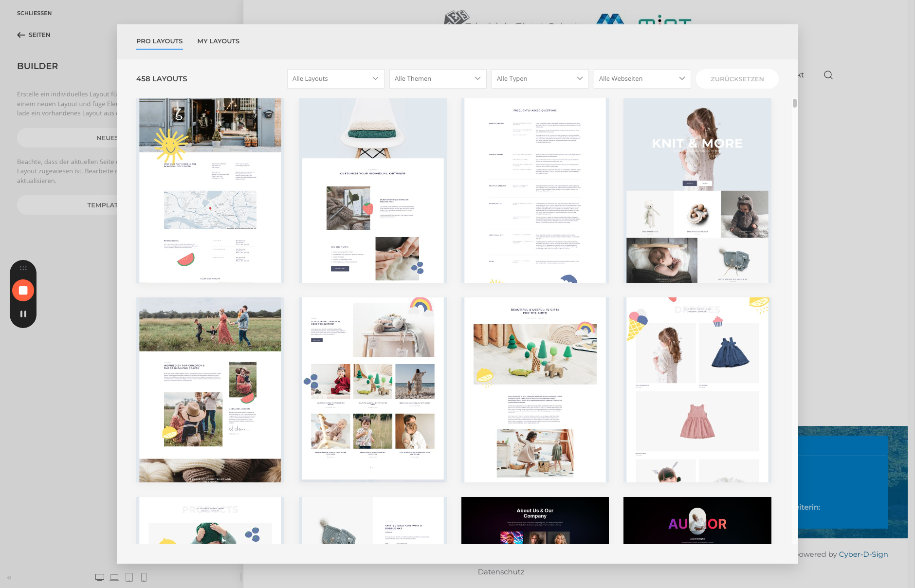Select the About Us & Our Company layout

pyautogui.click(x=535, y=520)
